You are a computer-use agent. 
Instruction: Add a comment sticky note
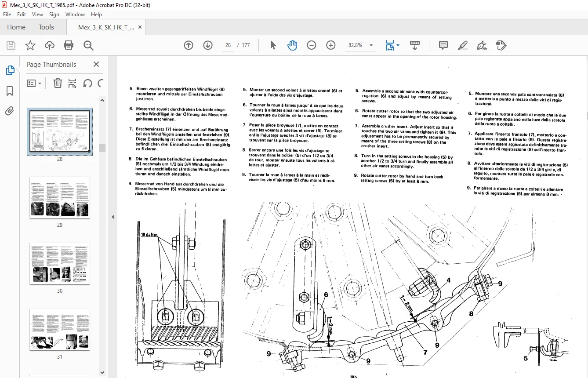click(443, 45)
